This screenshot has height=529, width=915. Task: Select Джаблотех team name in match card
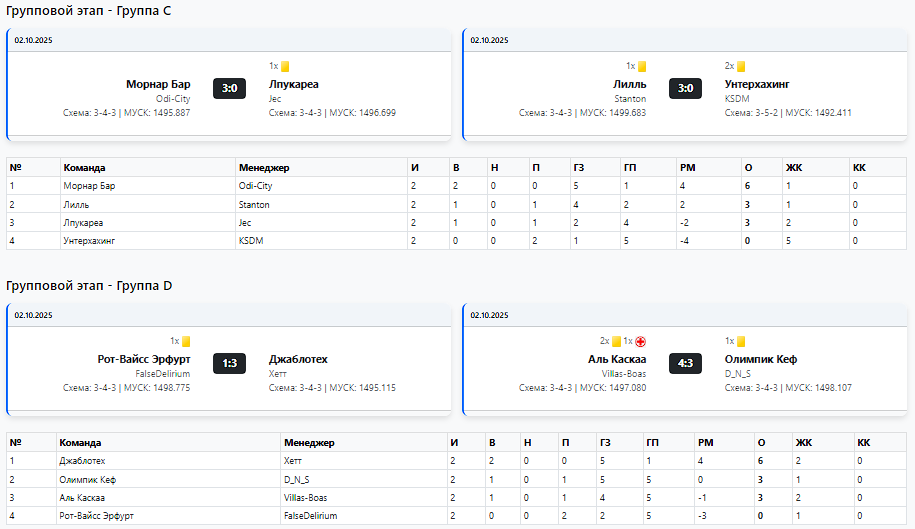click(298, 360)
